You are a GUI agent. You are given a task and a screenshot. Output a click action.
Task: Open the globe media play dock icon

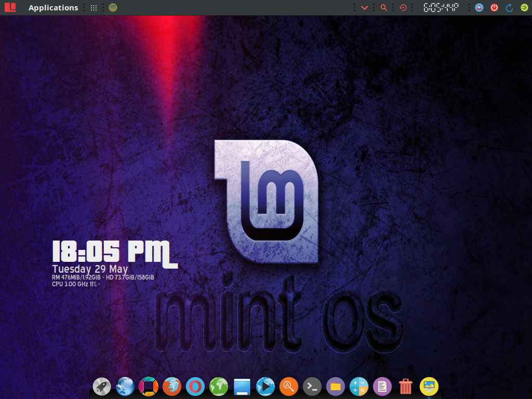click(x=265, y=387)
